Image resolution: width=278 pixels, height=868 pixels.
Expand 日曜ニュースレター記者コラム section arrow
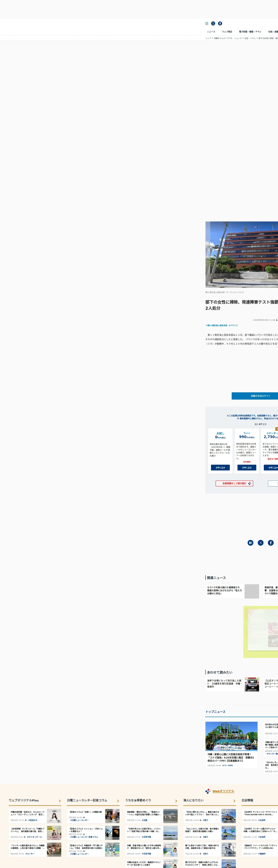(118, 801)
